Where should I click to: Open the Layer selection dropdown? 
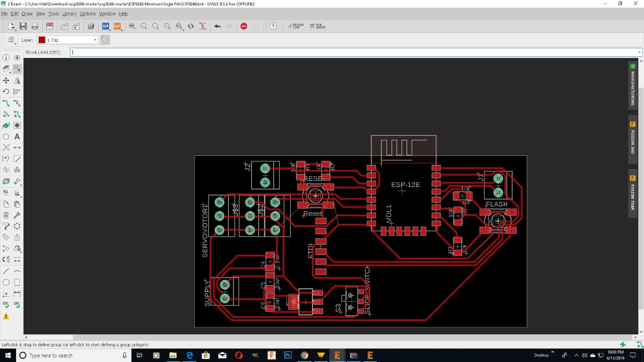pyautogui.click(x=67, y=40)
